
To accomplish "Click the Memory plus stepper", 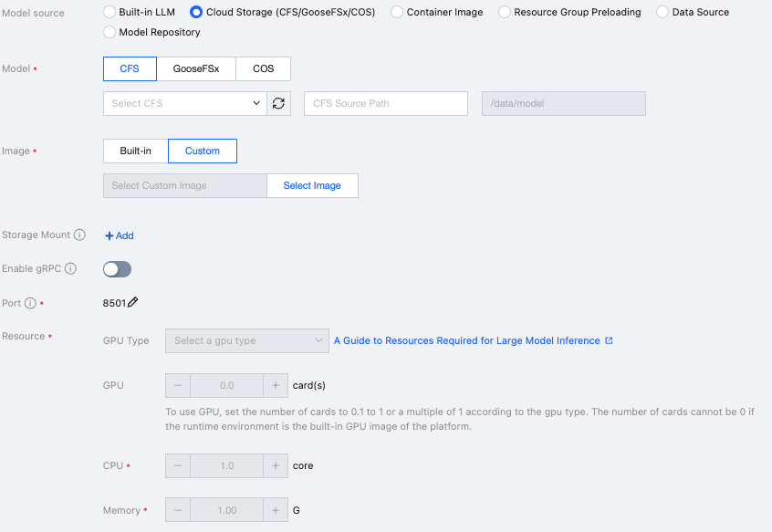I will coord(276,510).
